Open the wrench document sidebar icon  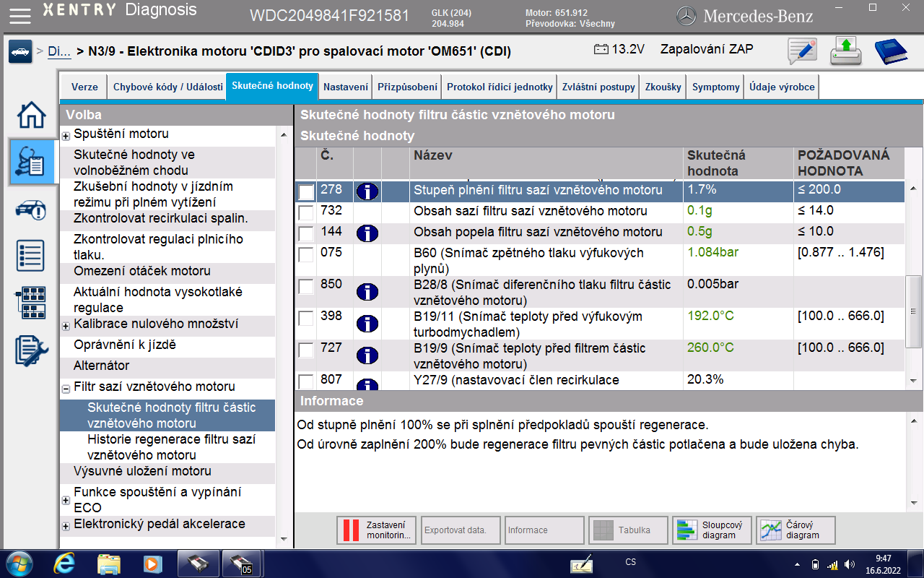(x=31, y=350)
